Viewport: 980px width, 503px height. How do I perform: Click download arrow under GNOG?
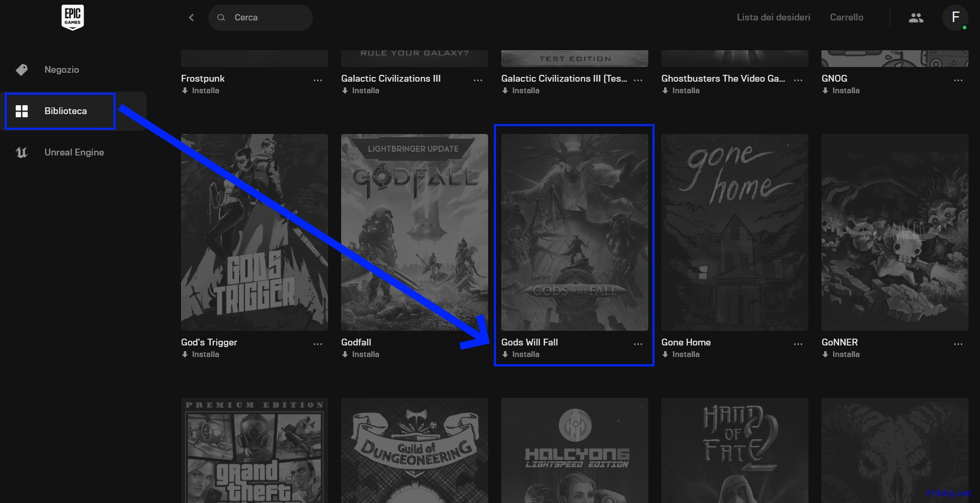[825, 91]
